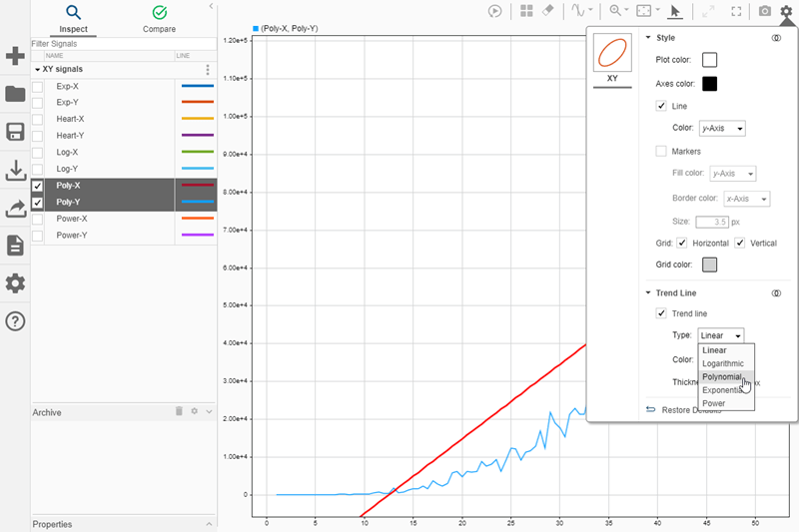The width and height of the screenshot is (799, 532).
Task: Click the Trend line Type dropdown
Action: pyautogui.click(x=720, y=335)
